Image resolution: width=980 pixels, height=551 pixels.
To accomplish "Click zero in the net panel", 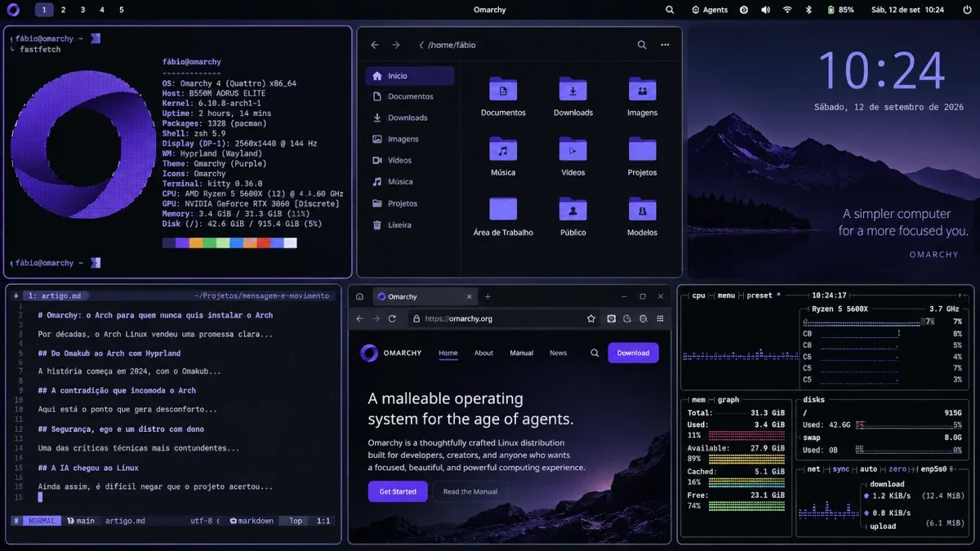I will (898, 469).
